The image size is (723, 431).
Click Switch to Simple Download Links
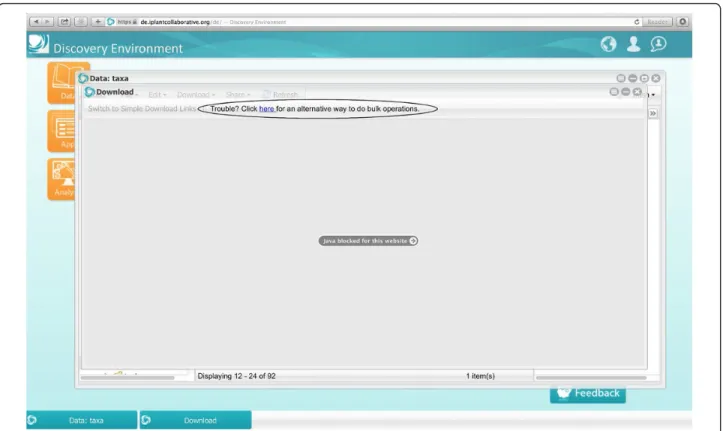(x=142, y=109)
